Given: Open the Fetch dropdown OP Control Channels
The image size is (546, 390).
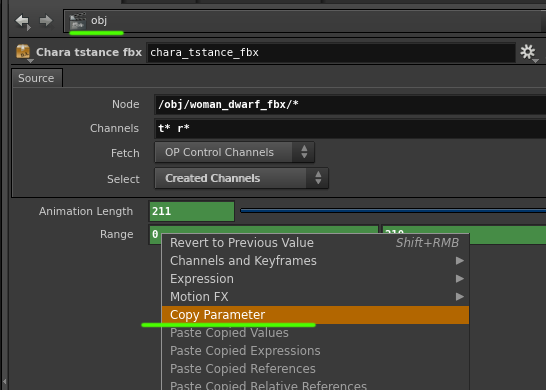Looking at the screenshot, I should click(x=234, y=152).
